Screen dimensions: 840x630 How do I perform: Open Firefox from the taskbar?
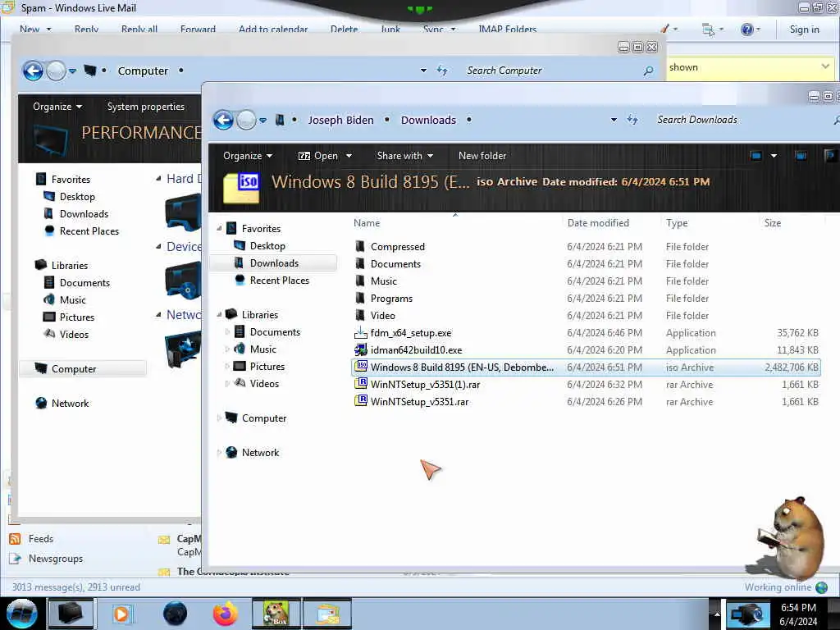[x=225, y=614]
